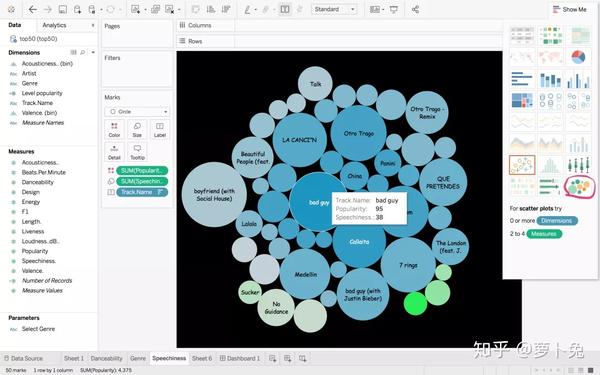Viewport: 600px width, 375px height.
Task: Expand the Dimensions pane menu arrow
Action: tap(93, 52)
